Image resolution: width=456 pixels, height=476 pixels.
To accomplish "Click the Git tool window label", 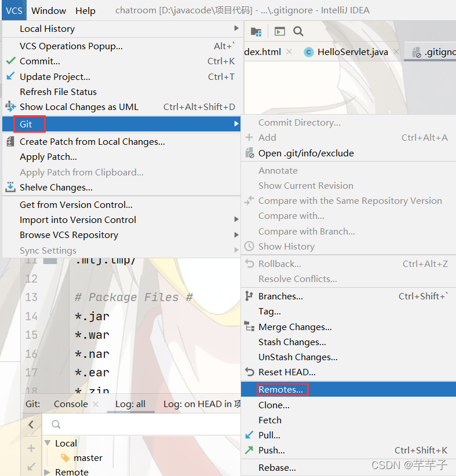I will (33, 404).
